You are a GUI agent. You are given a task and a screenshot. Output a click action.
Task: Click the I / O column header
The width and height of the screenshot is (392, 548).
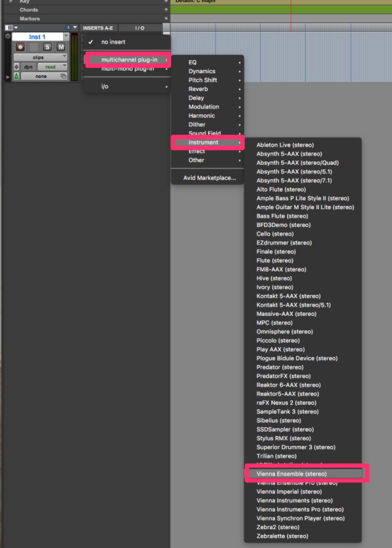tap(140, 28)
